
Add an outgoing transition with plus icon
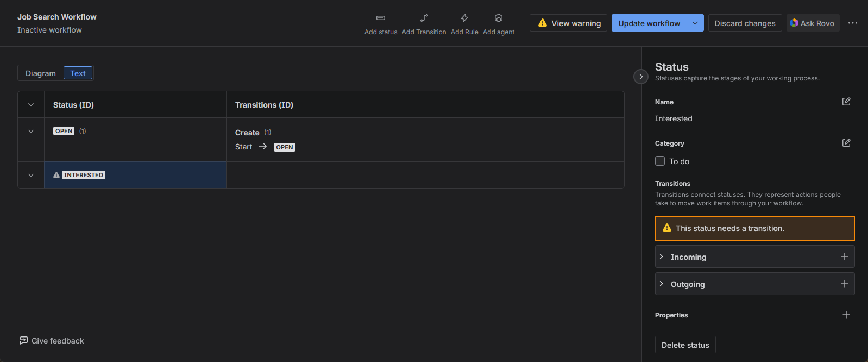(845, 284)
